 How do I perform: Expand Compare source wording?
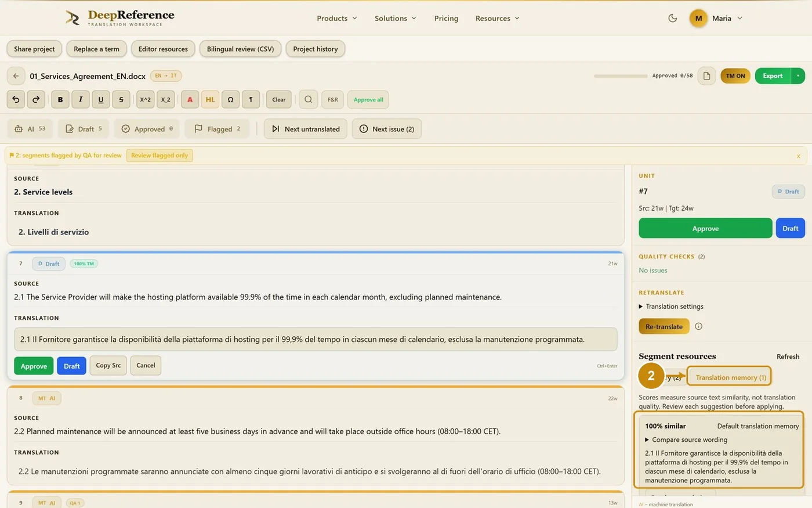[x=686, y=439]
